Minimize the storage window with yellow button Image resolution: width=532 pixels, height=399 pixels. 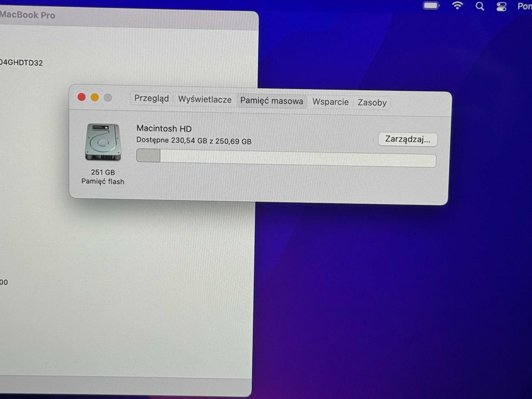tap(95, 97)
